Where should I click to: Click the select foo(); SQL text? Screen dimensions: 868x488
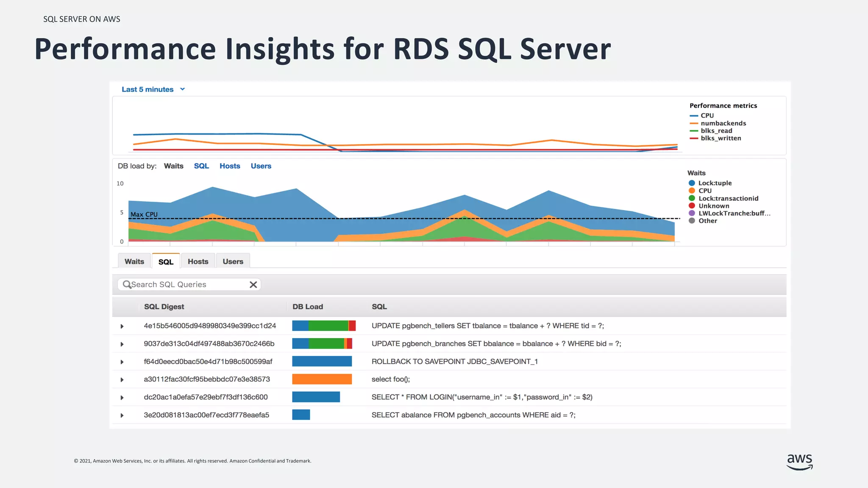coord(391,379)
